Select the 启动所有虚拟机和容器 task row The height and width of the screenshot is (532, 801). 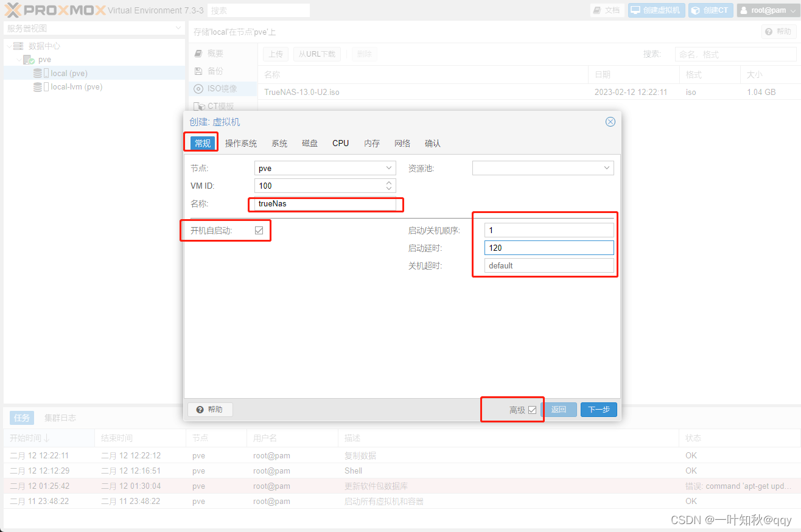[400, 501]
